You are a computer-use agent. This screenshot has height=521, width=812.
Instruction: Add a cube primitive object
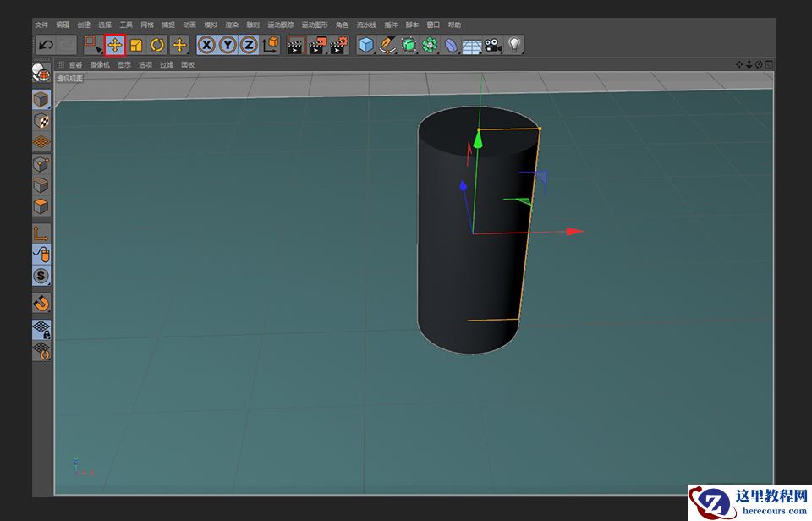coord(365,45)
